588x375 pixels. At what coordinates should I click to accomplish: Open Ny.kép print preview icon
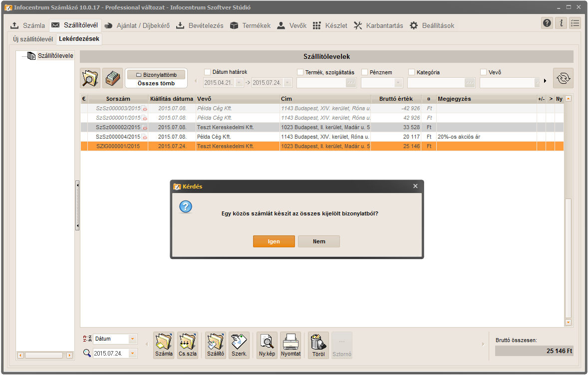(267, 345)
